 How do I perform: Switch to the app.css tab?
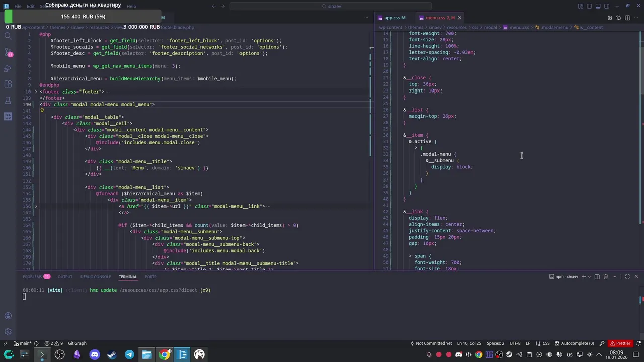click(394, 18)
